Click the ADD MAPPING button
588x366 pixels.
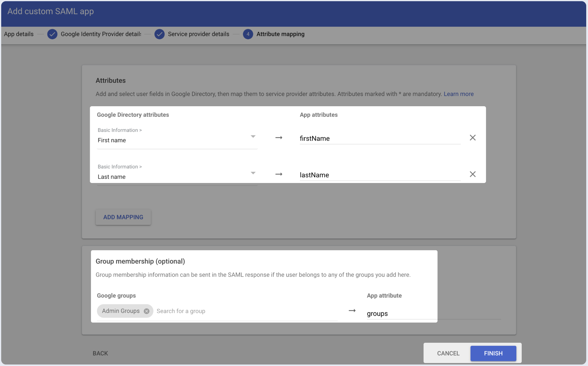pos(123,217)
